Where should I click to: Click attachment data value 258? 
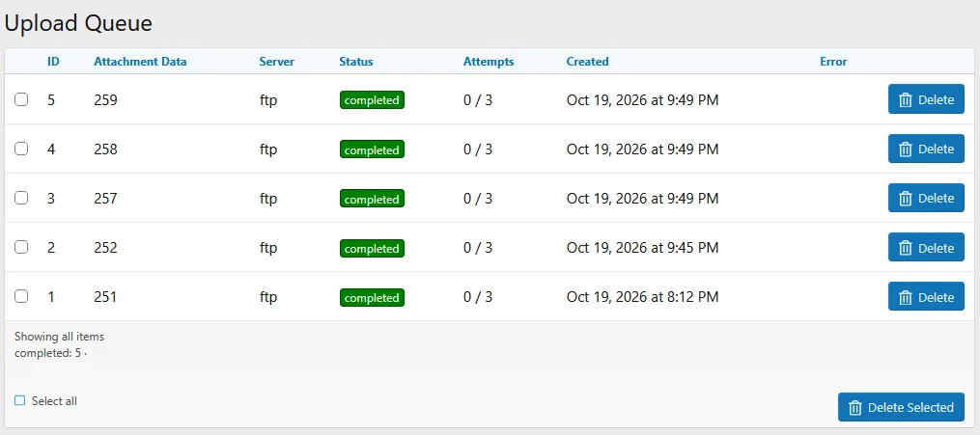[x=105, y=150]
